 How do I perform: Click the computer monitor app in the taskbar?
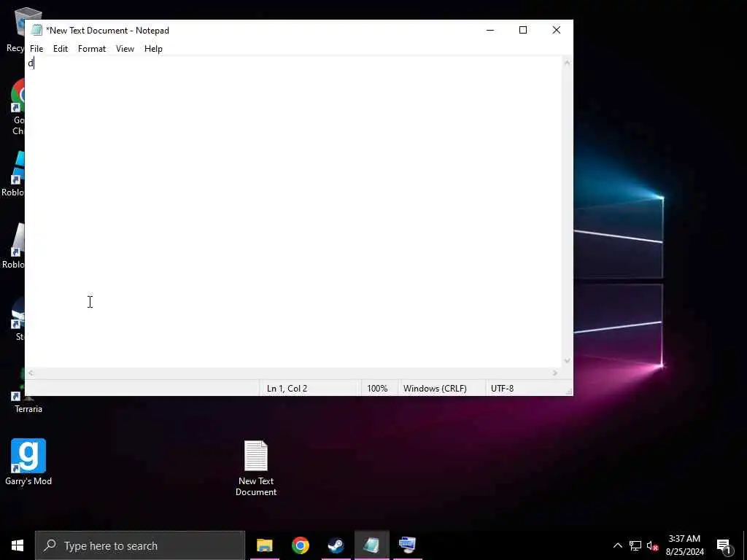[407, 545]
